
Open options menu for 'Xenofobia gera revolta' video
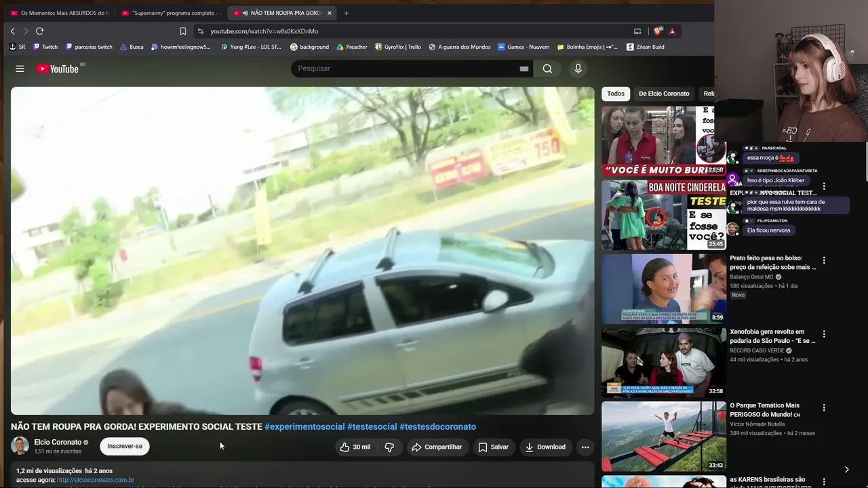[x=824, y=334]
